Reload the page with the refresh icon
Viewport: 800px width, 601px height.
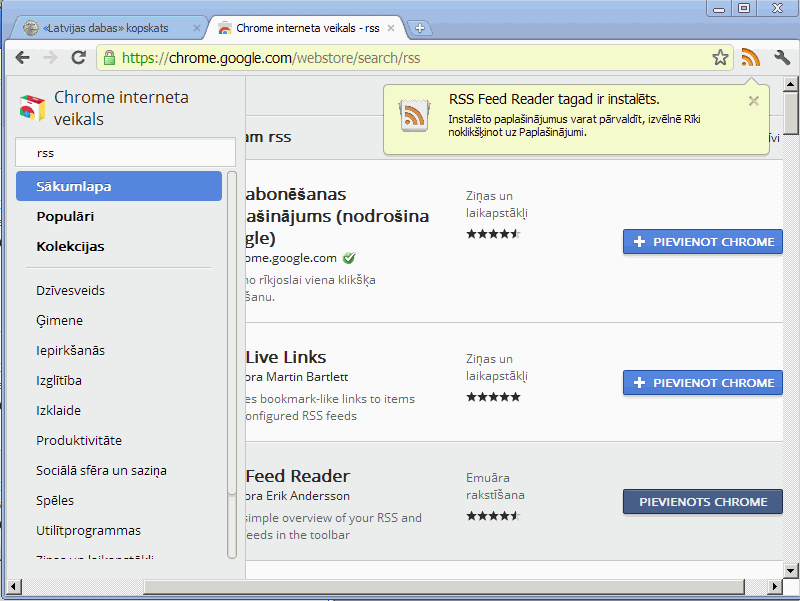pyautogui.click(x=78, y=58)
